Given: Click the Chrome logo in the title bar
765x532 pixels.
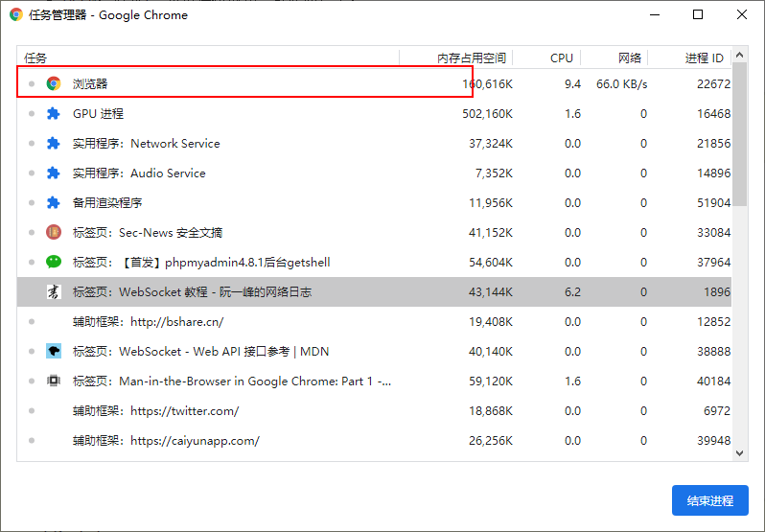Looking at the screenshot, I should pos(16,14).
